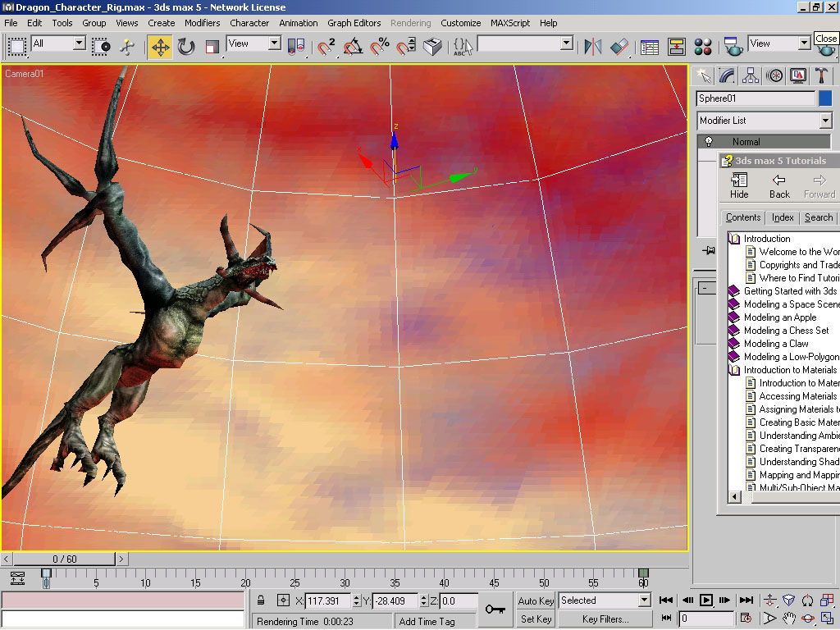Open the Modifier List dropdown

click(x=825, y=121)
